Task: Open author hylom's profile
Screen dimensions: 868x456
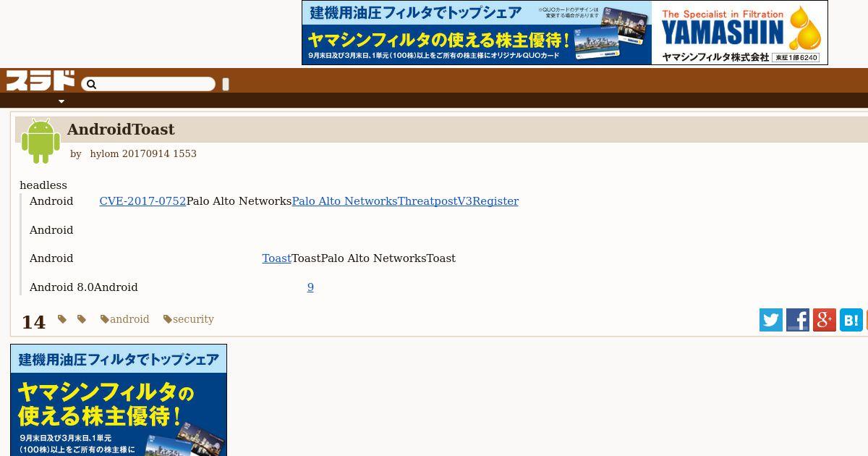Action: point(104,153)
